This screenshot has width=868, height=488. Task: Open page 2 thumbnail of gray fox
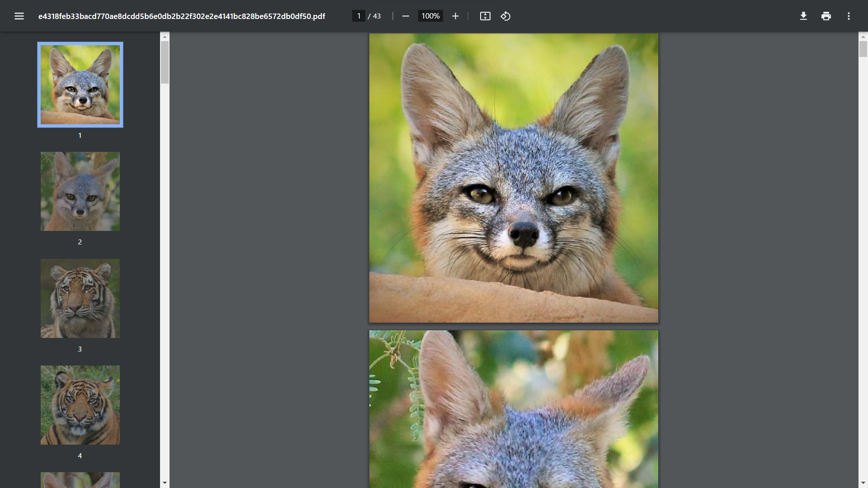click(x=80, y=191)
